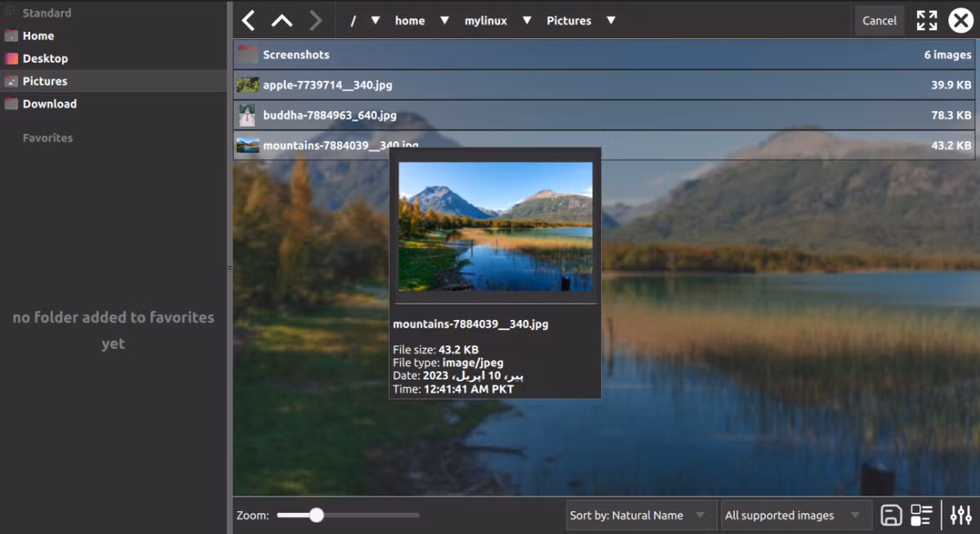The width and height of the screenshot is (980, 534).
Task: Go back with the left arrow icon
Action: coord(248,20)
